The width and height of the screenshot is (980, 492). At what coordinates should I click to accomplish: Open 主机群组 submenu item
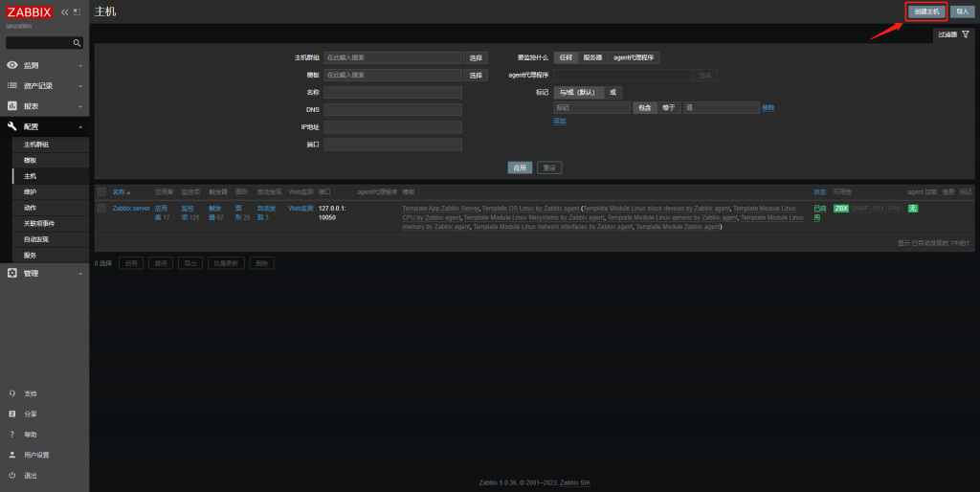pyautogui.click(x=51, y=145)
